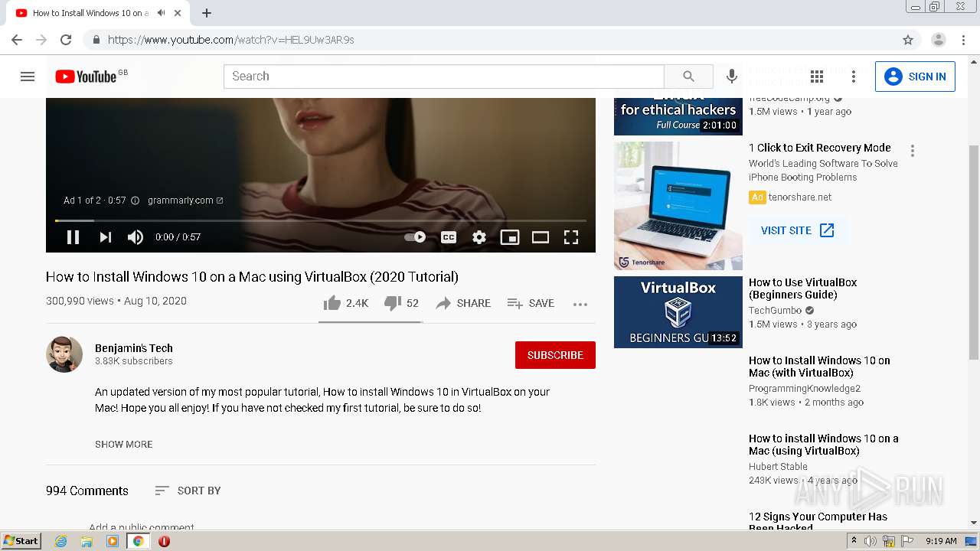Open Hubert Stable's Windows 10 Mac video
Viewport: 980px width, 551px height.
click(x=824, y=445)
